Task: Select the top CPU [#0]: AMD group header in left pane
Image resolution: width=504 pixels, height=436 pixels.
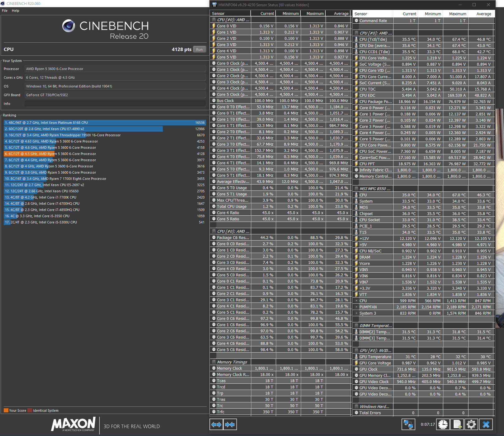Action: tap(280, 20)
